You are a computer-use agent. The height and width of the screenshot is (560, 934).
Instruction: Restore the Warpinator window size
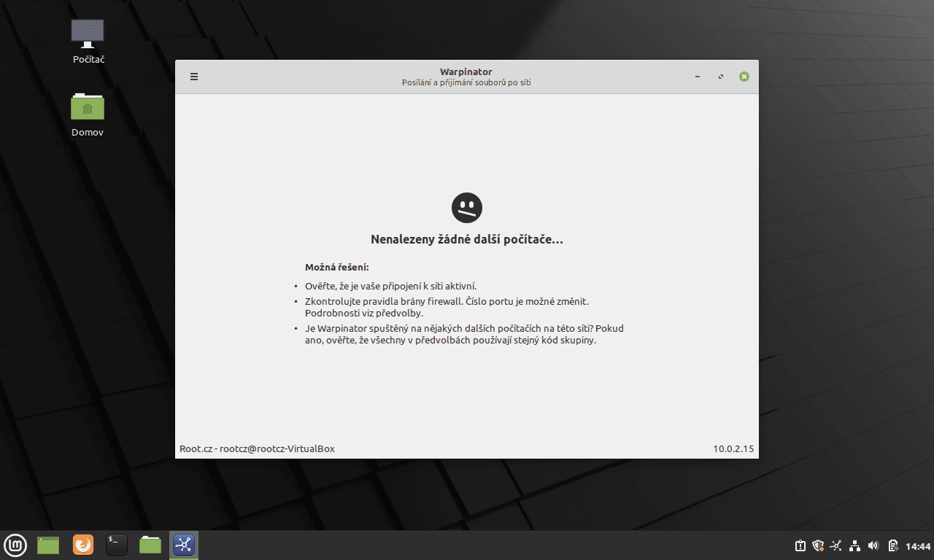coord(720,76)
